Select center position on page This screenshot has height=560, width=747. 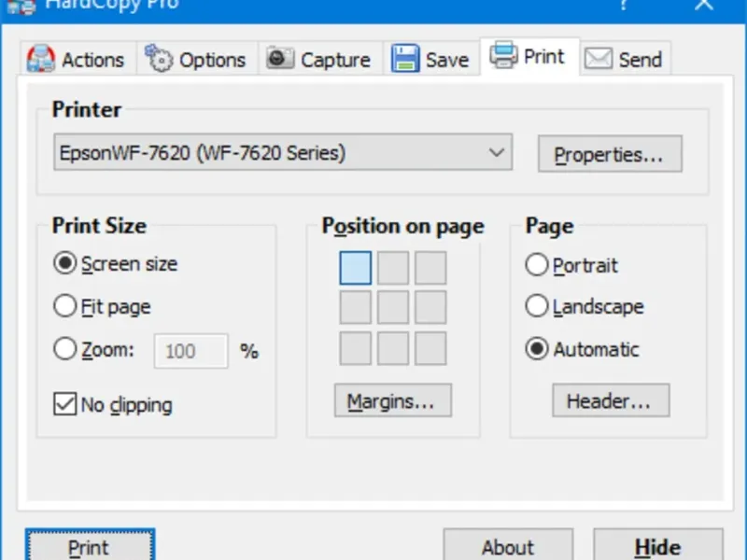click(393, 308)
